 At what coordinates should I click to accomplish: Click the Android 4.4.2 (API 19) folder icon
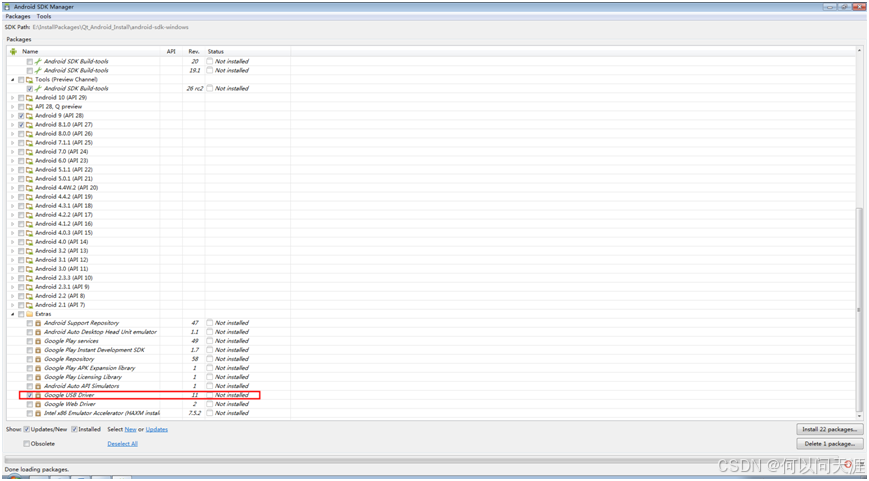pos(29,197)
